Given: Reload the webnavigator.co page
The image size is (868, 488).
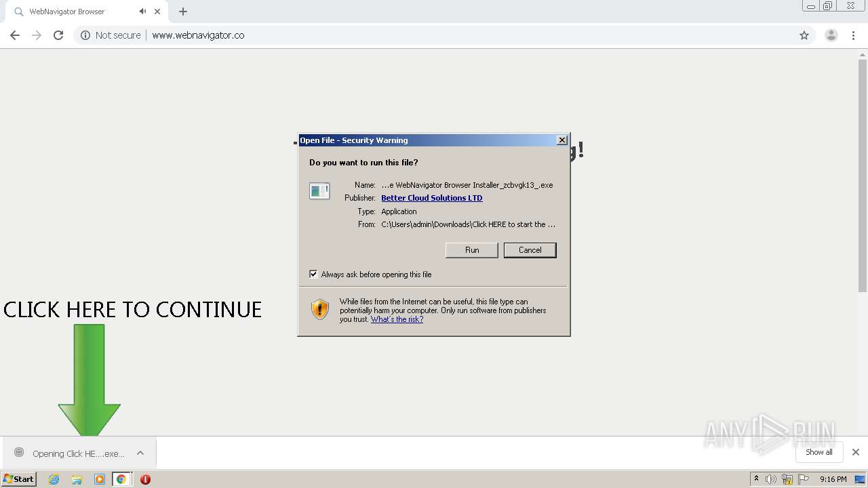Looking at the screenshot, I should [x=58, y=35].
